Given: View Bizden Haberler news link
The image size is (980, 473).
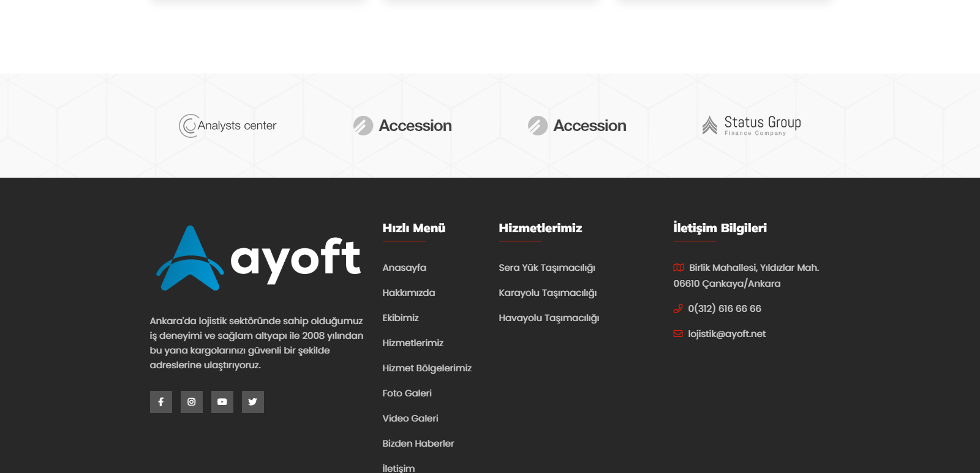Looking at the screenshot, I should coord(418,444).
